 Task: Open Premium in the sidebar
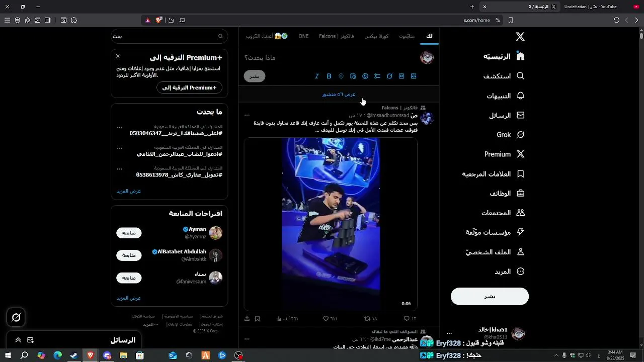pyautogui.click(x=505, y=154)
